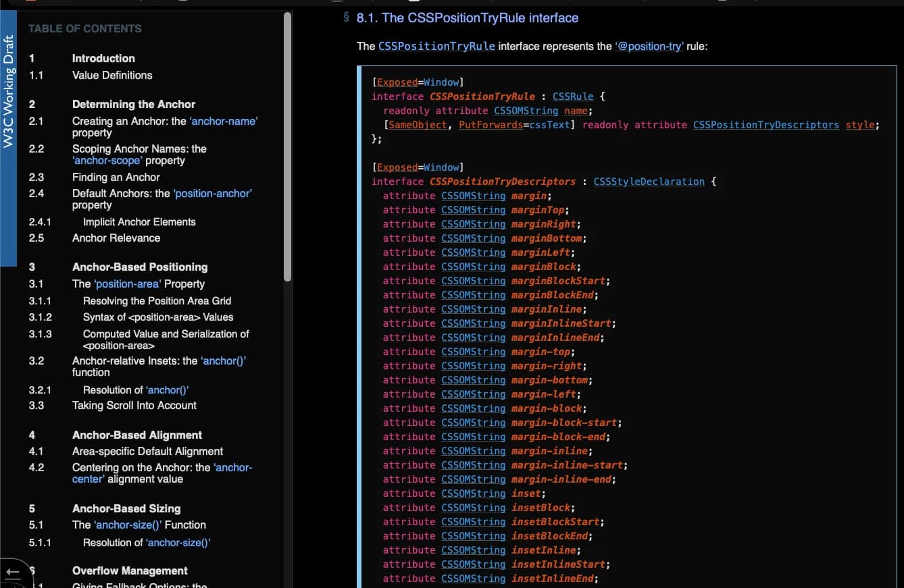Click the margin-block-start attribute name
The image size is (904, 588).
(564, 423)
